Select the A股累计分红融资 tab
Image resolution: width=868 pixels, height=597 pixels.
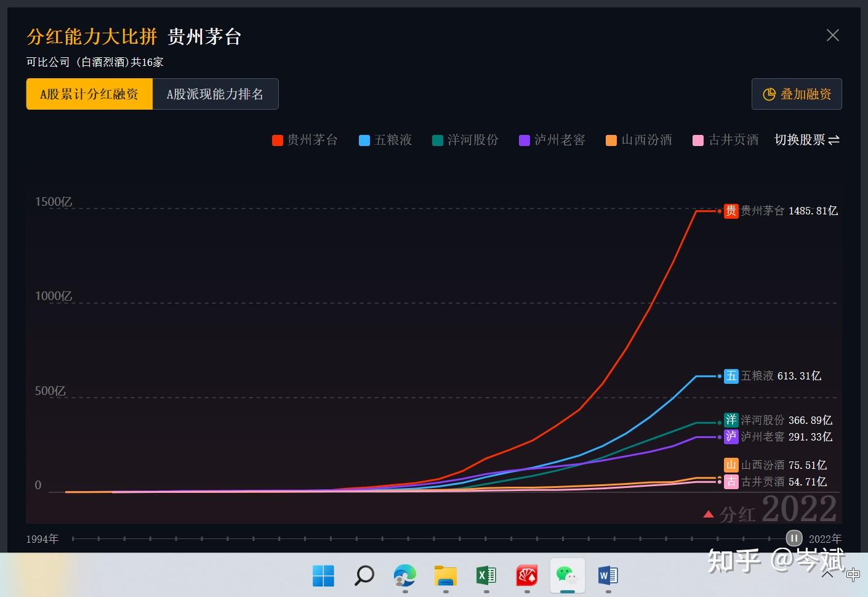point(89,94)
